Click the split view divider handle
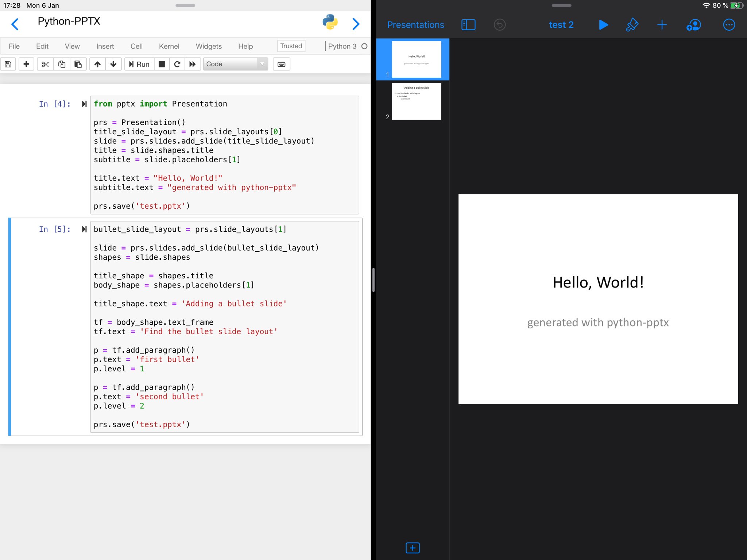Viewport: 747px width, 560px height. tap(373, 280)
